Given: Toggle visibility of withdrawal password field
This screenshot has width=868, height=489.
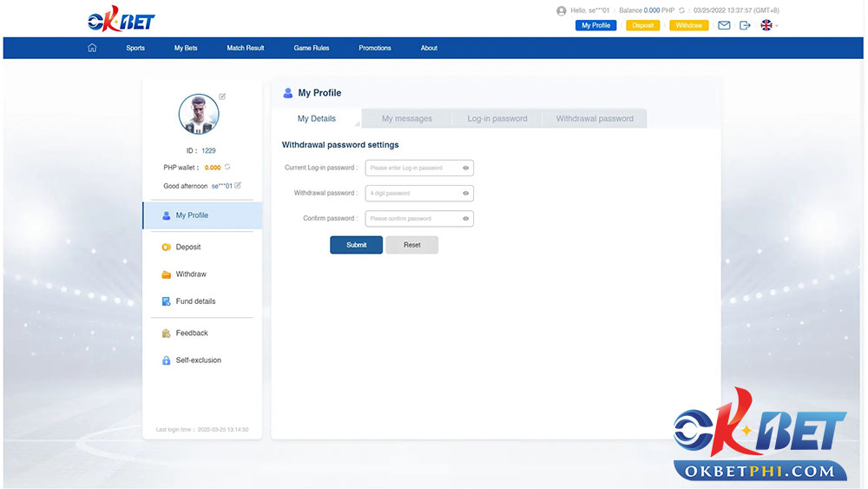Looking at the screenshot, I should pyautogui.click(x=466, y=193).
